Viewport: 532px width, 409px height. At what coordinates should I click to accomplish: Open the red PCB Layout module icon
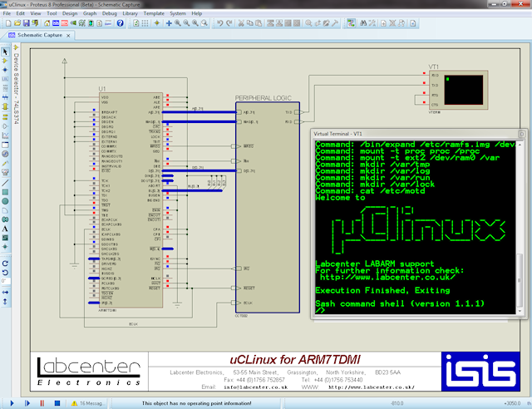coord(65,23)
